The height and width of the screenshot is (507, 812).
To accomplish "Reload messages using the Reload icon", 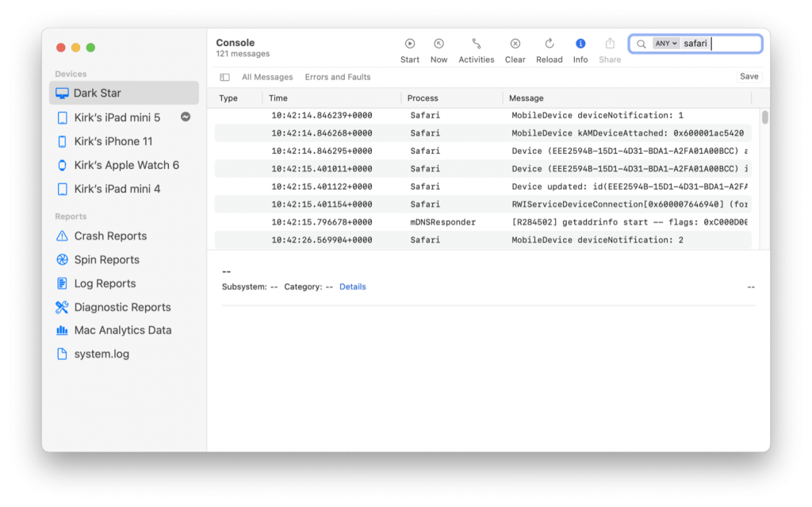I will pyautogui.click(x=549, y=43).
